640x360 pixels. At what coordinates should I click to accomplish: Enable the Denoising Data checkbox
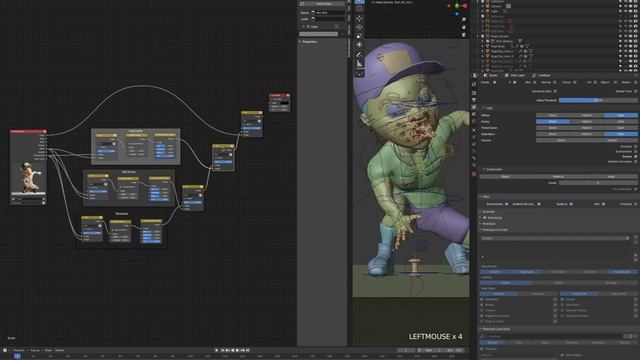click(x=555, y=91)
